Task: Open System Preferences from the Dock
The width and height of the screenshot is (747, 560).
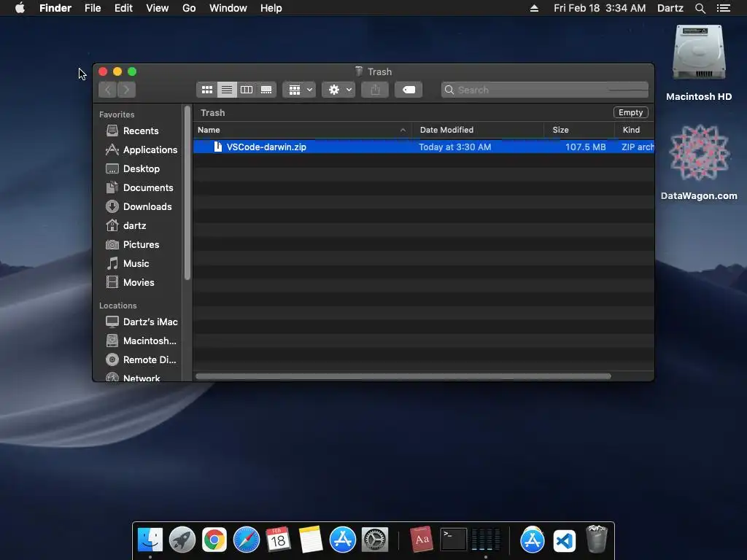Action: click(375, 540)
